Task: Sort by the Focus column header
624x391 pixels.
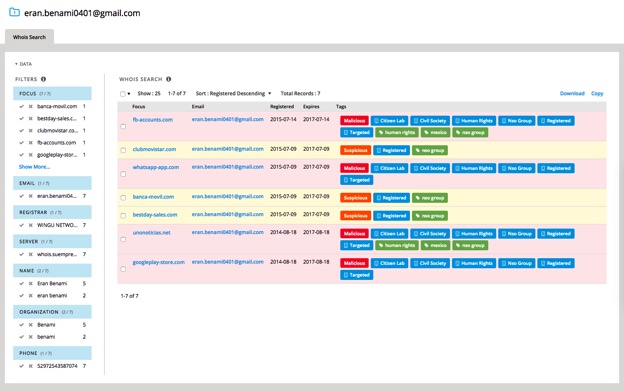Action: coord(138,107)
